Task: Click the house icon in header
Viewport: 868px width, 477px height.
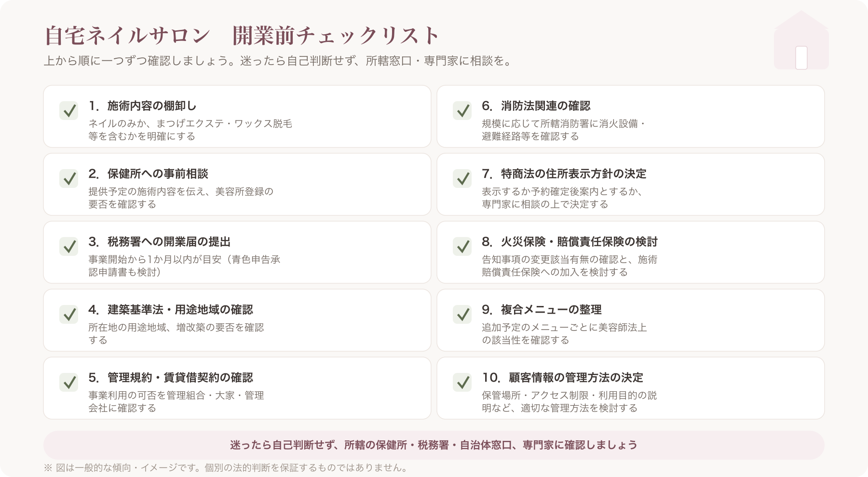Action: 801,40
